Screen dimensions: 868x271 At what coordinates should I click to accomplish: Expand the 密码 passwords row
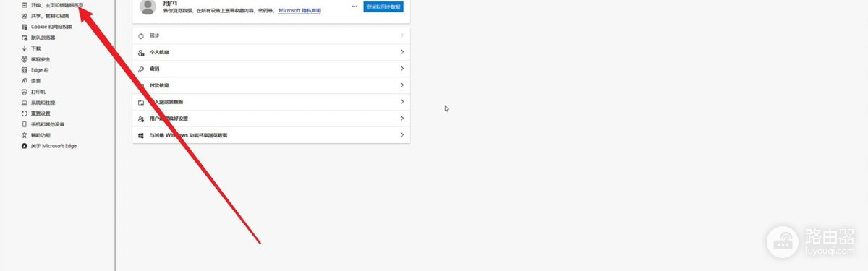[x=271, y=69]
